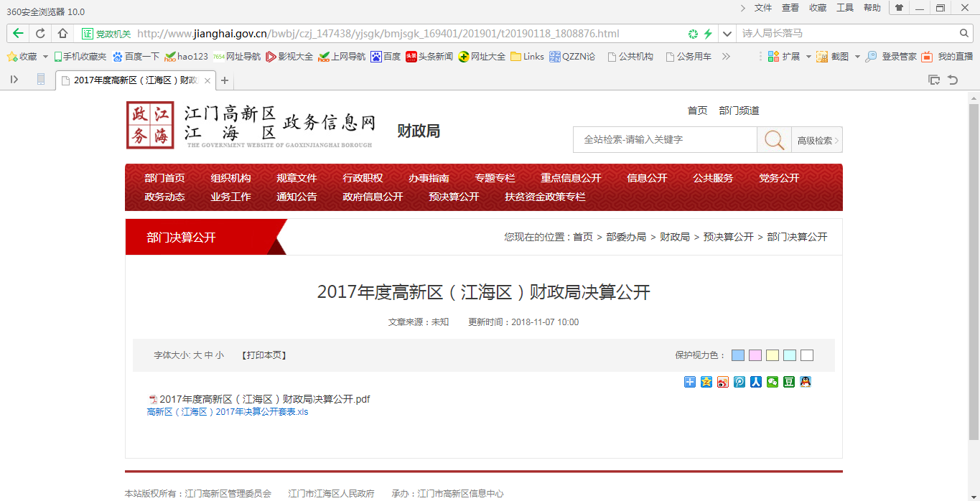The width and height of the screenshot is (980, 501).
Task: Set font size to 大
Action: [x=197, y=355]
